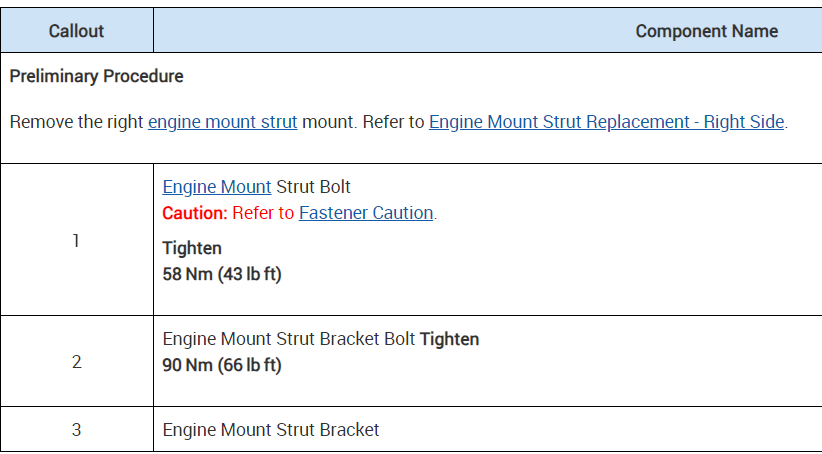822x454 pixels.
Task: Open the "engine mount strut" hyperlink
Action: (222, 122)
